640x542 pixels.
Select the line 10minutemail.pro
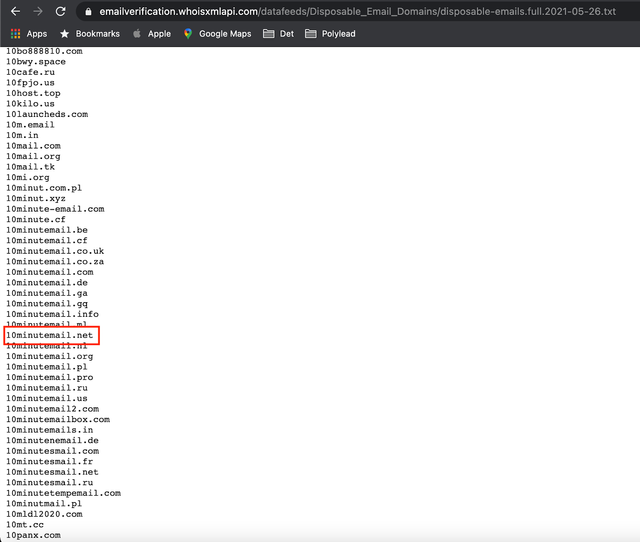50,378
